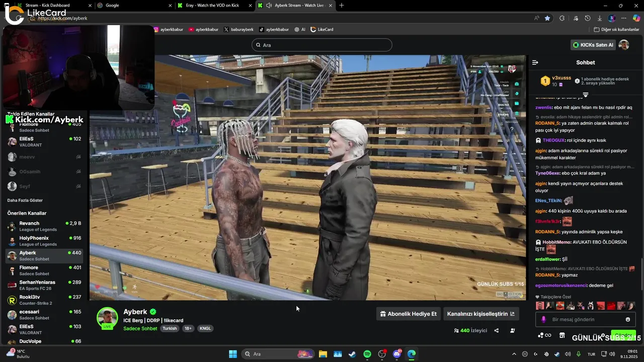Click the Abonelik Hediye Et button
This screenshot has width=644, height=362.
point(408,314)
